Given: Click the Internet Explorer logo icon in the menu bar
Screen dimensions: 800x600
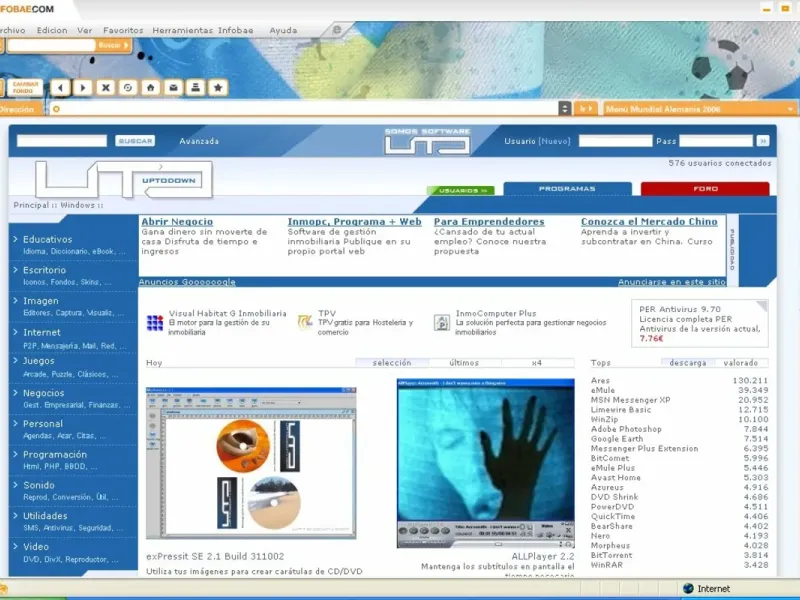Looking at the screenshot, I should 337,30.
